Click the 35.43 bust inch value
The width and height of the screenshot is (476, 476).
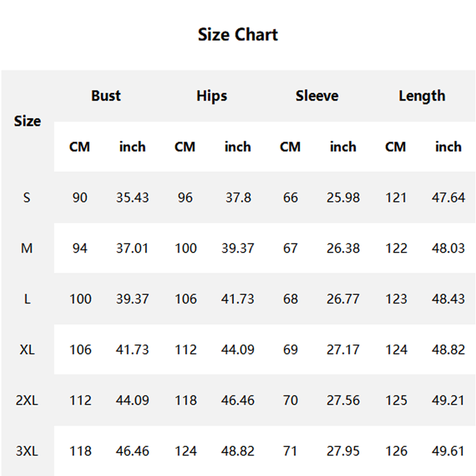tap(132, 198)
